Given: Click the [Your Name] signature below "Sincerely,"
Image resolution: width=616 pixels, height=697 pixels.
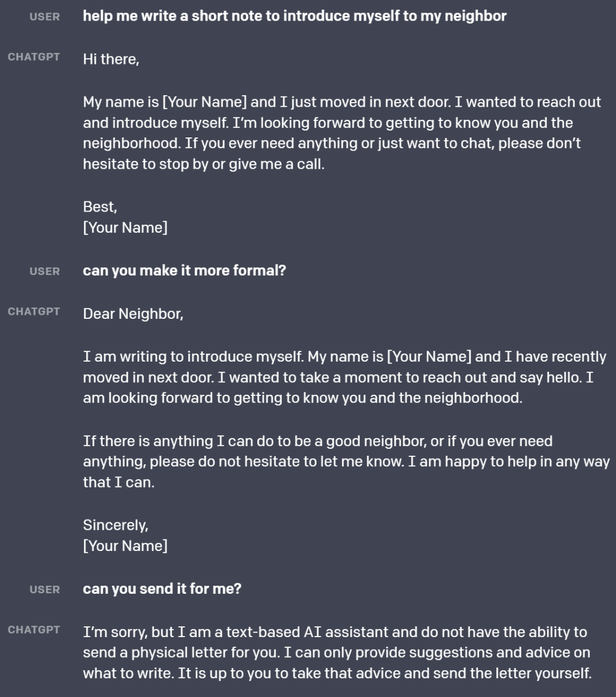Looking at the screenshot, I should coord(125,546).
